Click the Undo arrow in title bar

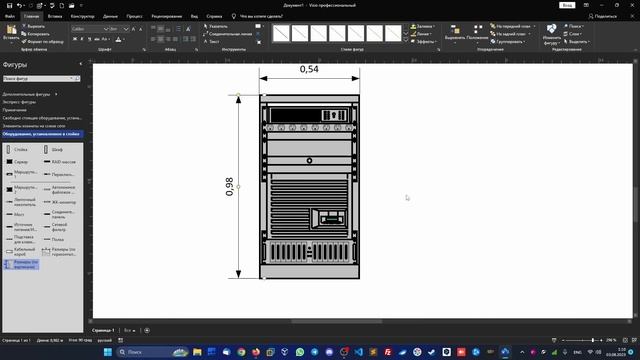coord(19,5)
